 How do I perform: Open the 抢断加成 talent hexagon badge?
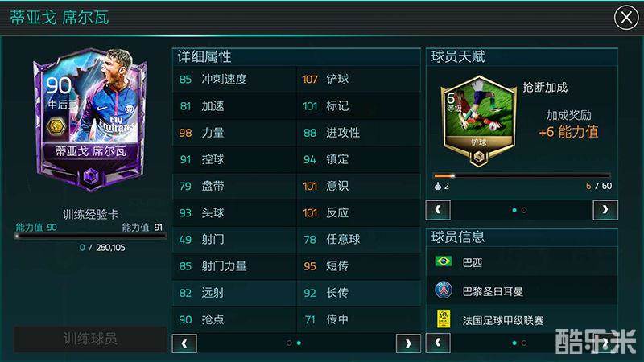click(478, 121)
